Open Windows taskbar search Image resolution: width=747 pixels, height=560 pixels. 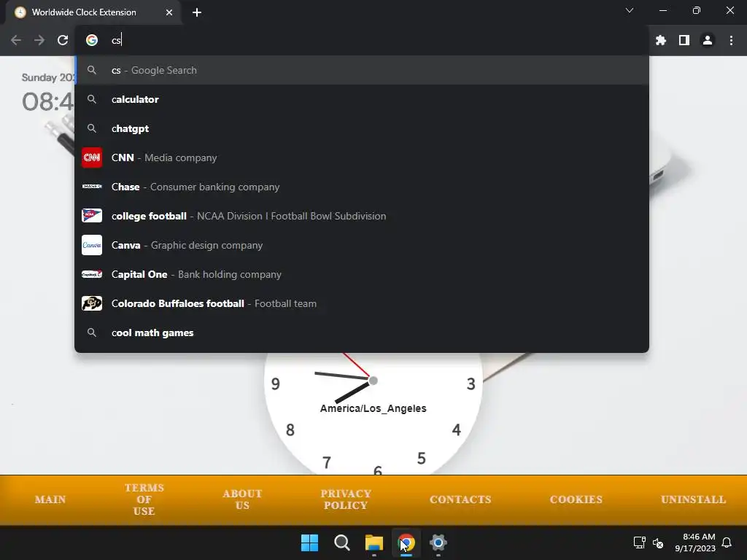tap(342, 542)
